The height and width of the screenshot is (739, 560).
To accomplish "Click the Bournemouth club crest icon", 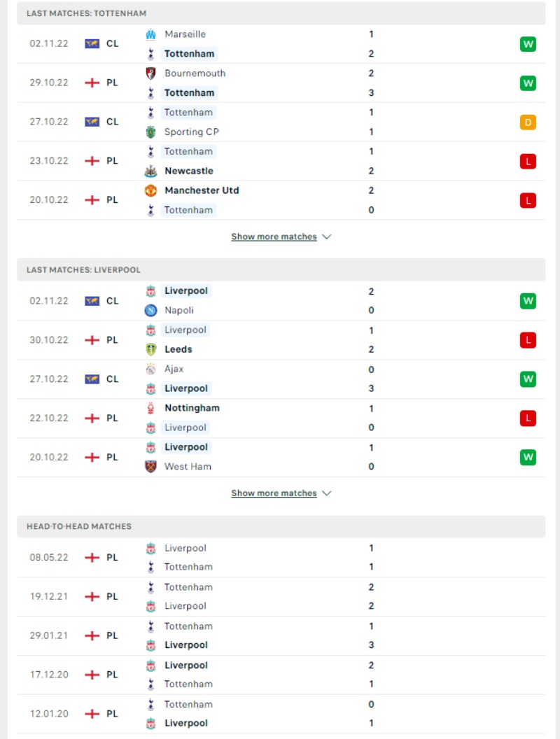I will (x=150, y=73).
